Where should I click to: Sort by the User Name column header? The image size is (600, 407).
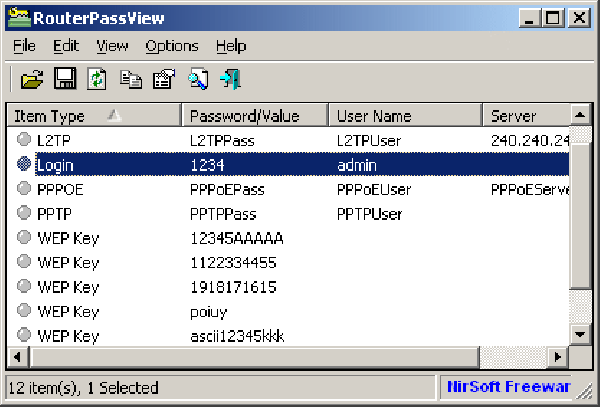tap(405, 115)
